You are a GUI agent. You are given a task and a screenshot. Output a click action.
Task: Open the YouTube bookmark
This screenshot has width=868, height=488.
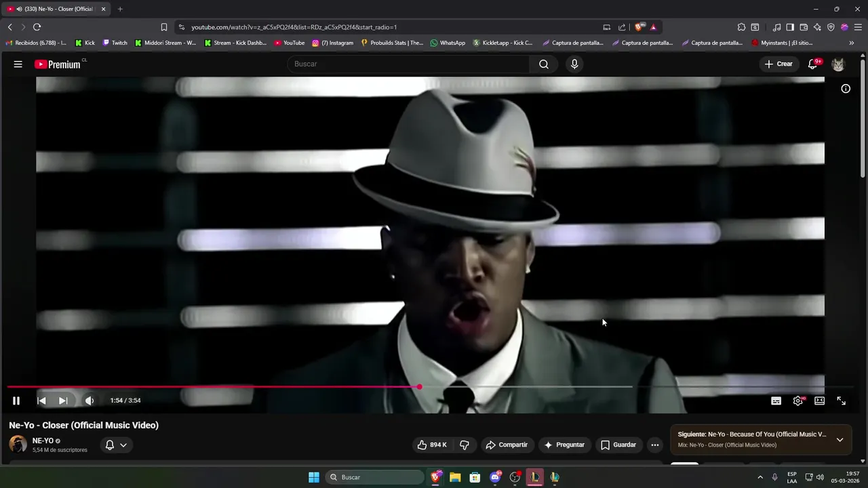(x=290, y=43)
